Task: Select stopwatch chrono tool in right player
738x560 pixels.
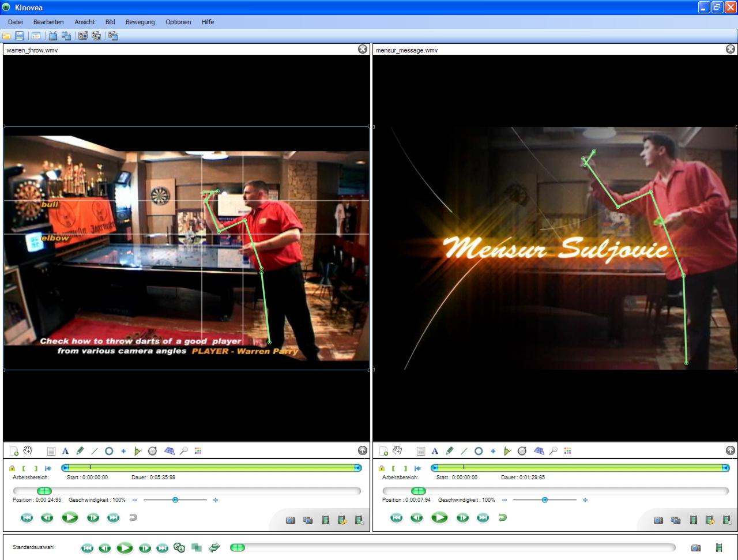Action: click(522, 451)
